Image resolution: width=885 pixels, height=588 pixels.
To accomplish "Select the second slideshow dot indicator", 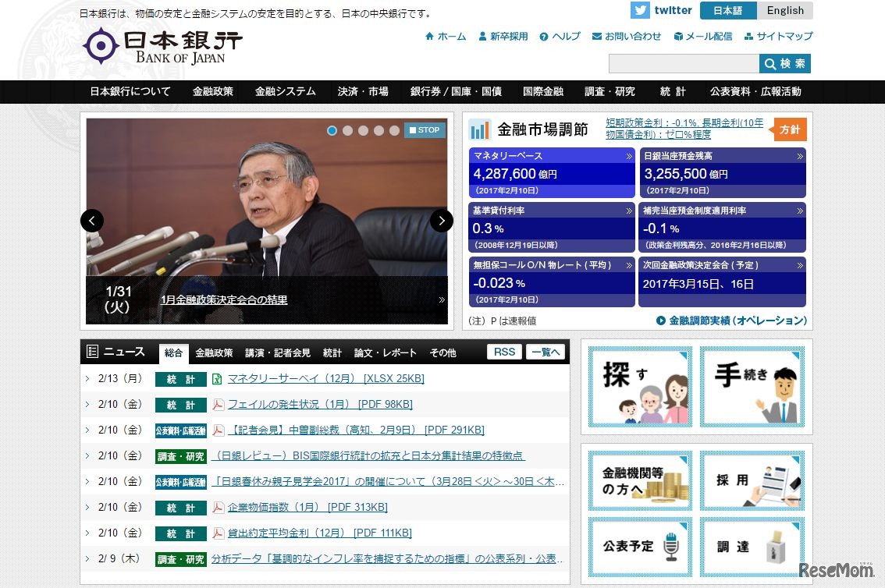I will (x=347, y=130).
